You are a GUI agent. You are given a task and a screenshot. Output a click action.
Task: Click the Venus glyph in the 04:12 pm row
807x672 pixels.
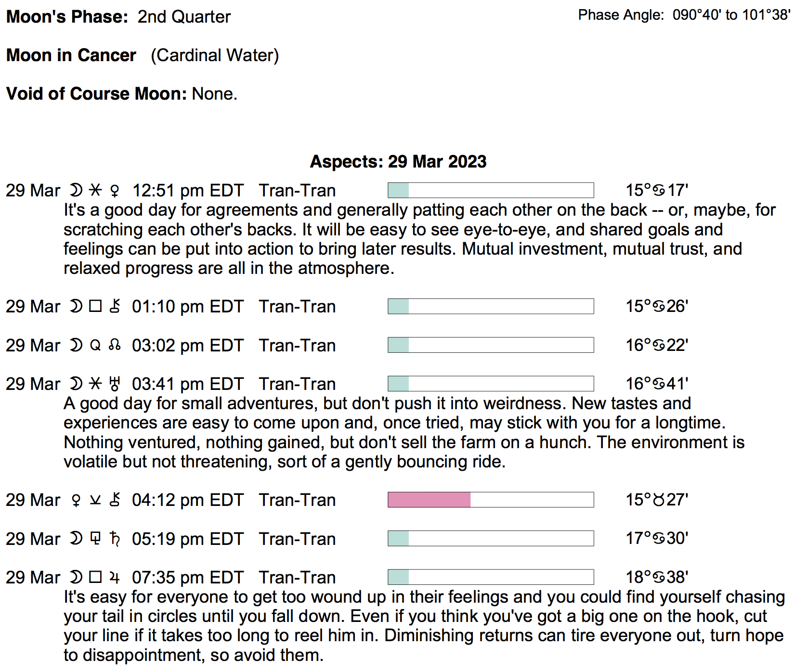point(76,501)
